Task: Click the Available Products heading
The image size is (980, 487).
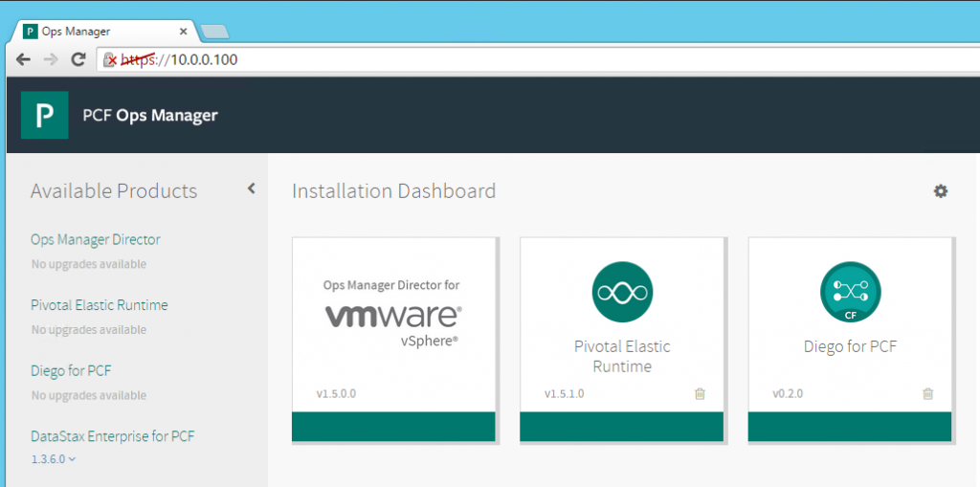Action: [x=114, y=190]
